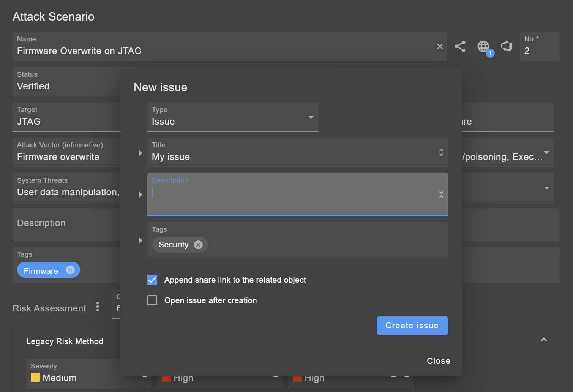Click the Create issue button
573x392 pixels.
[412, 326]
